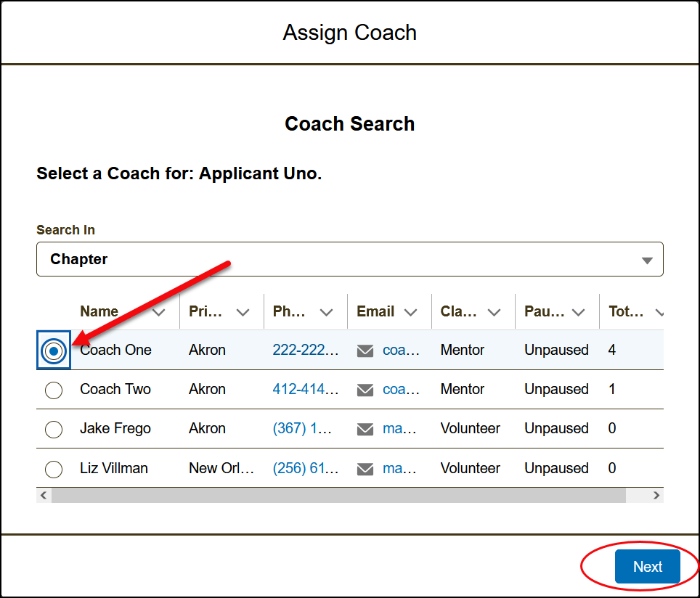Click the scrollbar right arrow
This screenshot has width=700, height=598.
[x=656, y=495]
